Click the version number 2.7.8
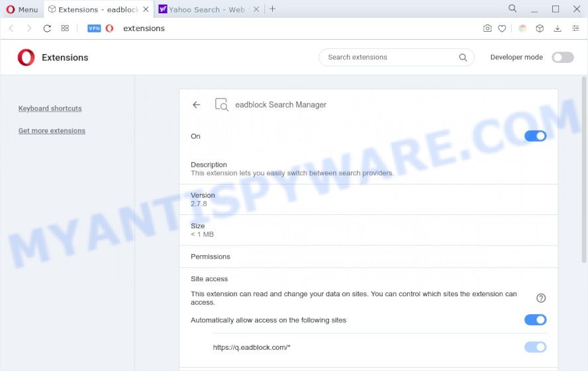The image size is (588, 371). 199,204
